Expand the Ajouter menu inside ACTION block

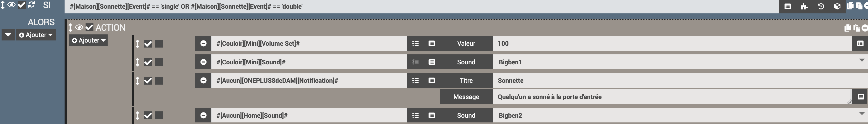[x=89, y=40]
